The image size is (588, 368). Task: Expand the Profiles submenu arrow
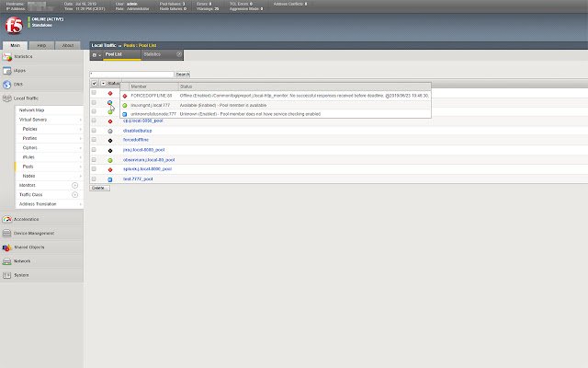pos(80,139)
